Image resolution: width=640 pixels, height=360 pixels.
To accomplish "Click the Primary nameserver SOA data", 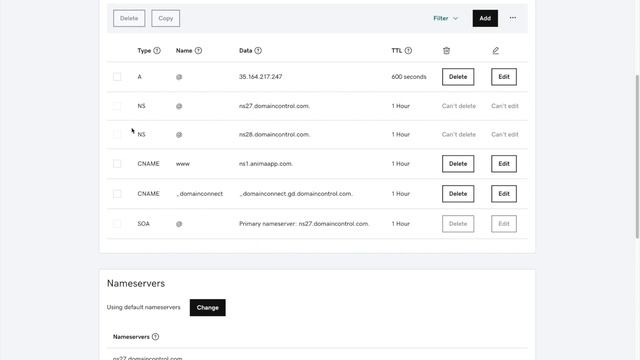I will (304, 224).
